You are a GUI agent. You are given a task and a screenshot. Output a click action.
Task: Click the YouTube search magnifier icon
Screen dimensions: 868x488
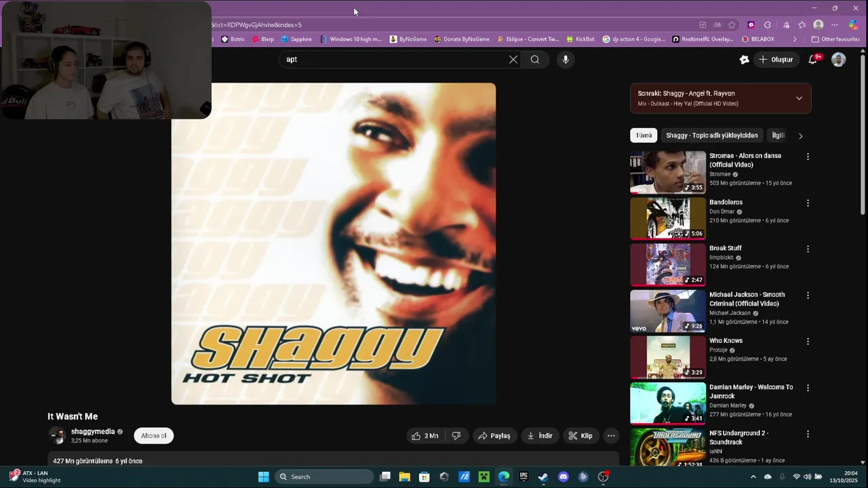tap(535, 60)
